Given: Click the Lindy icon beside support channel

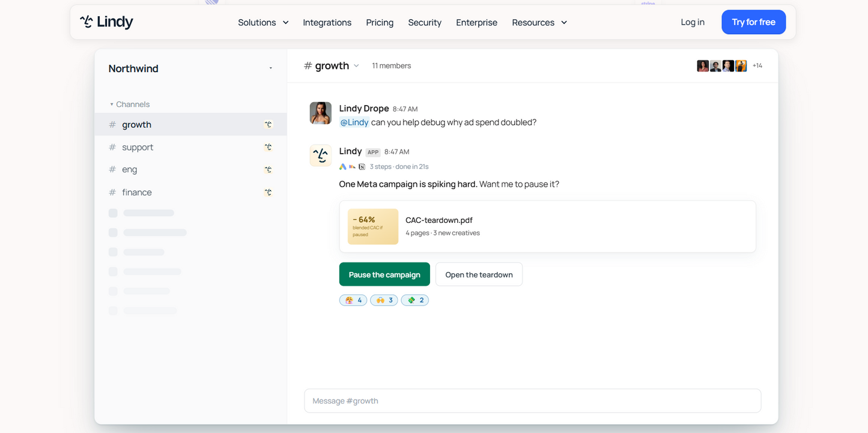Looking at the screenshot, I should [269, 147].
